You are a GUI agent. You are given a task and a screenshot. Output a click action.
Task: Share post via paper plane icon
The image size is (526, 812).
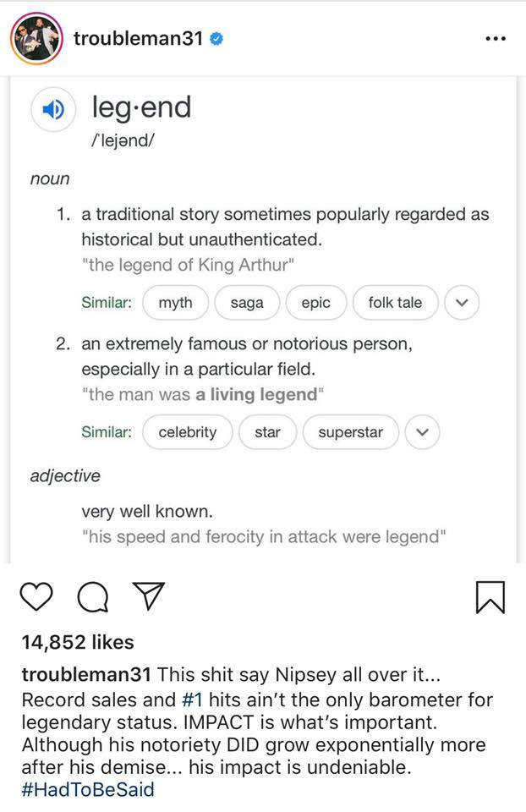click(x=149, y=595)
